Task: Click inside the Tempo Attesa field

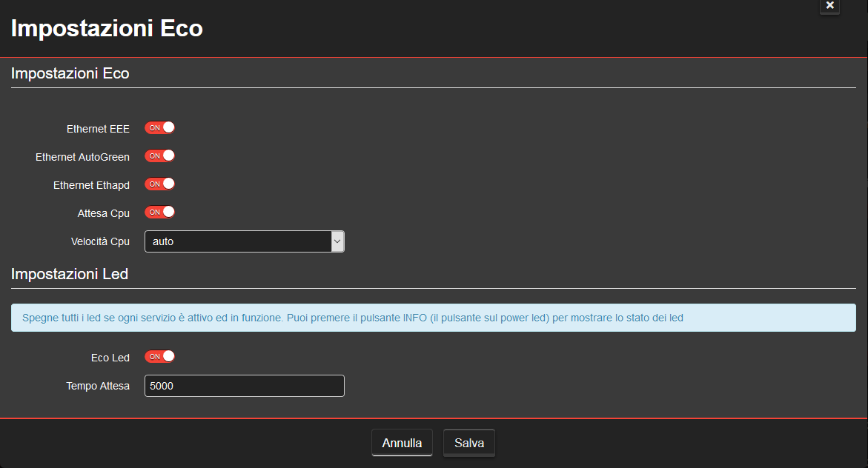Action: (x=245, y=386)
